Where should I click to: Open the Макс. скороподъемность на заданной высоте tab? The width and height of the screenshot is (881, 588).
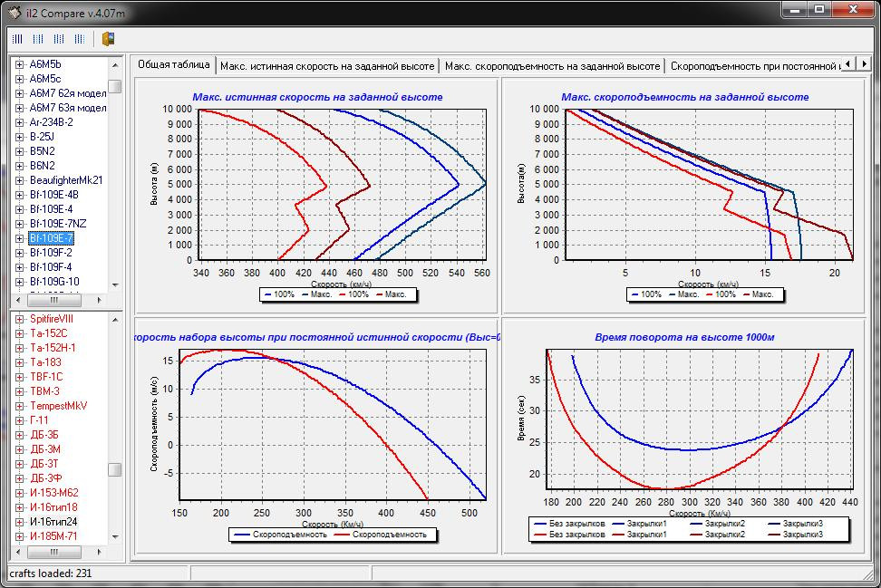click(x=552, y=66)
